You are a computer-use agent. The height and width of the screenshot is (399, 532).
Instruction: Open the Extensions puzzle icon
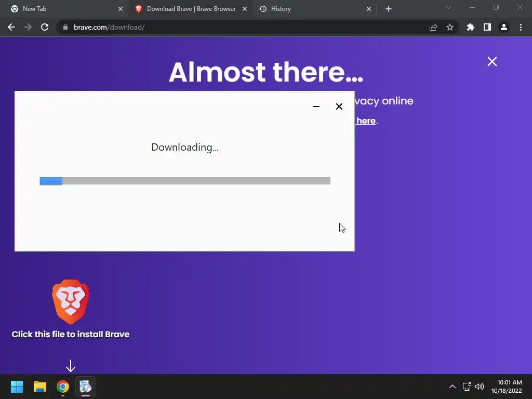(471, 27)
